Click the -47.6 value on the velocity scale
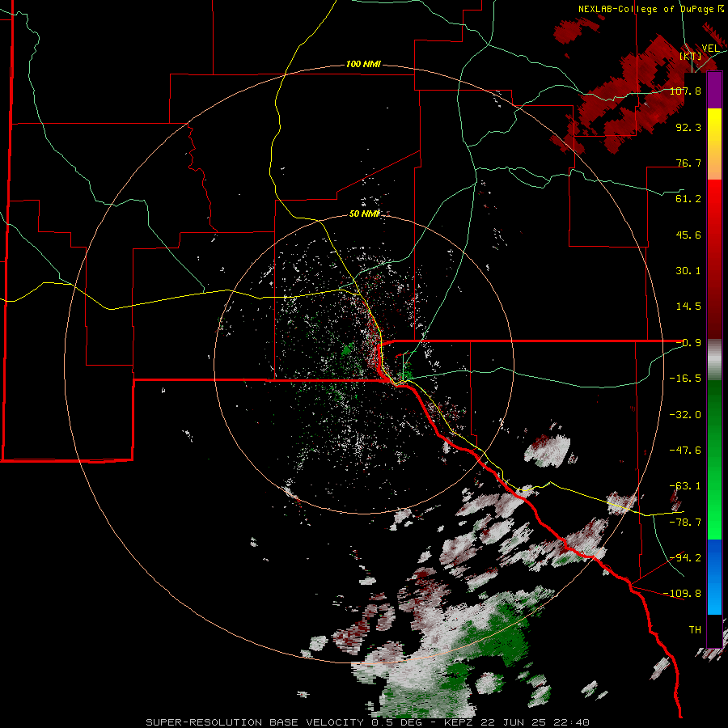 [685, 451]
